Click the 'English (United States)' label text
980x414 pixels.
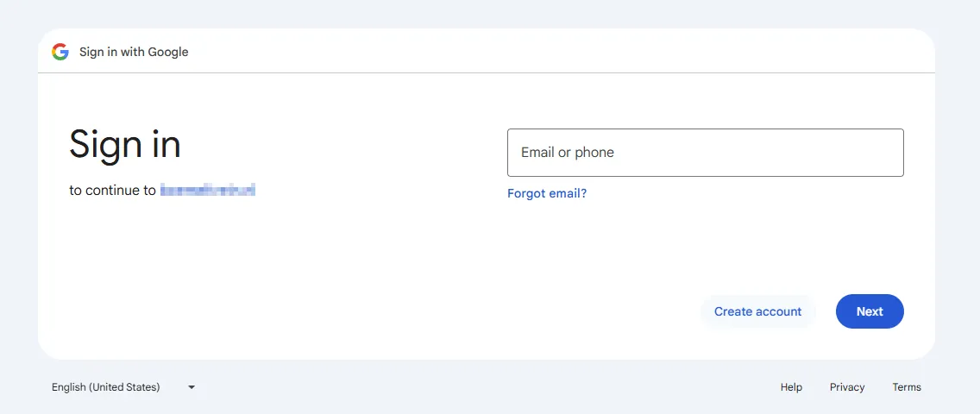[106, 387]
